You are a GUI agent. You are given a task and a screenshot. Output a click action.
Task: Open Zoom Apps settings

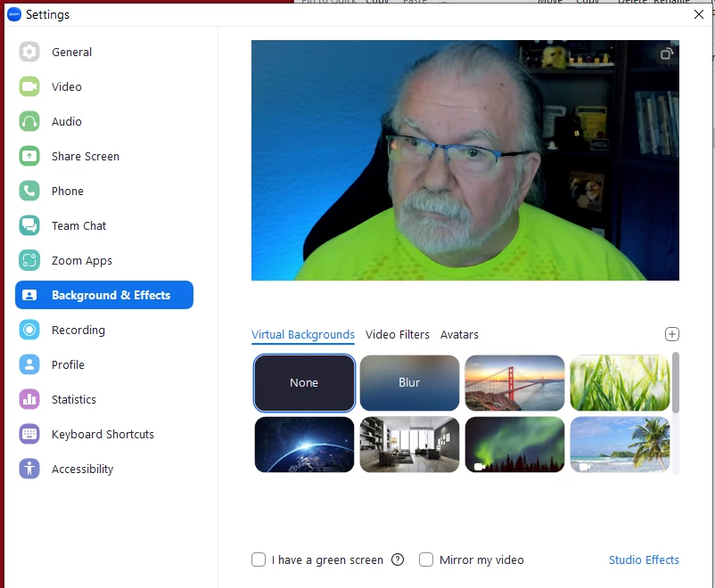point(104,260)
